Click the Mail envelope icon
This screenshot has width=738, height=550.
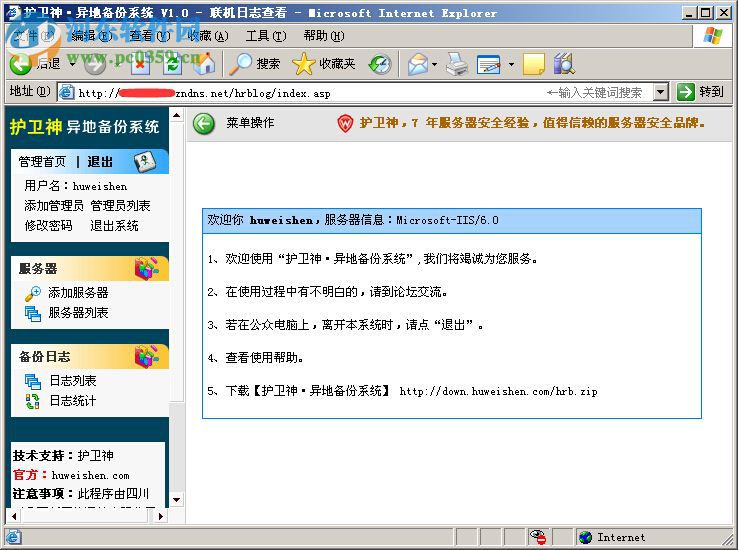coord(417,64)
